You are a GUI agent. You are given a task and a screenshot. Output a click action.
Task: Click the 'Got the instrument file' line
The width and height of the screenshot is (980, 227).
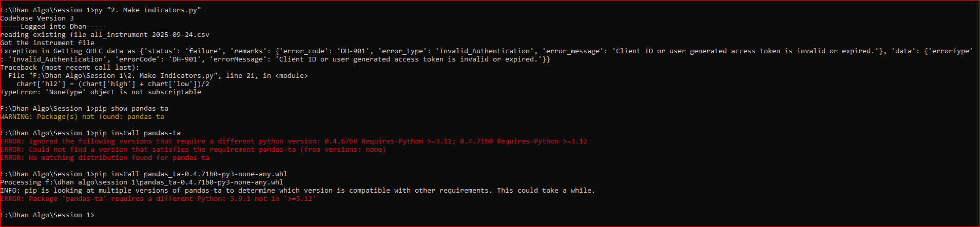click(47, 43)
